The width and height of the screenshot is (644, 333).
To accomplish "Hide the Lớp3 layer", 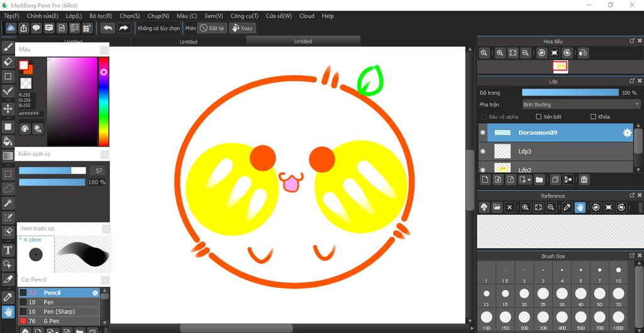I will tap(482, 151).
